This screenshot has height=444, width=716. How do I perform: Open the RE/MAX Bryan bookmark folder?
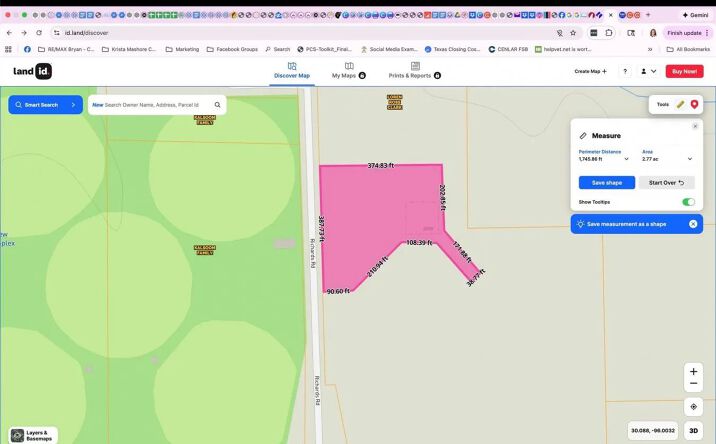(66, 49)
